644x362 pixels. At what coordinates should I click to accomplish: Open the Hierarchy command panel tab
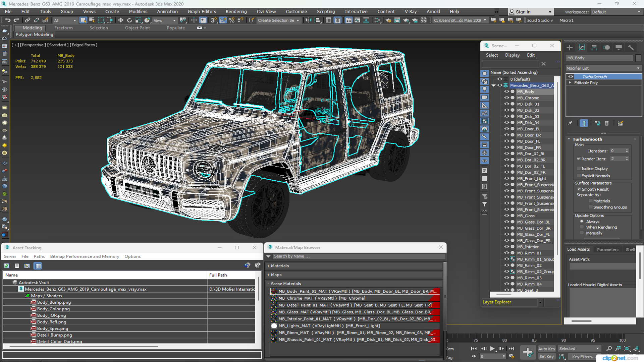[x=594, y=47]
